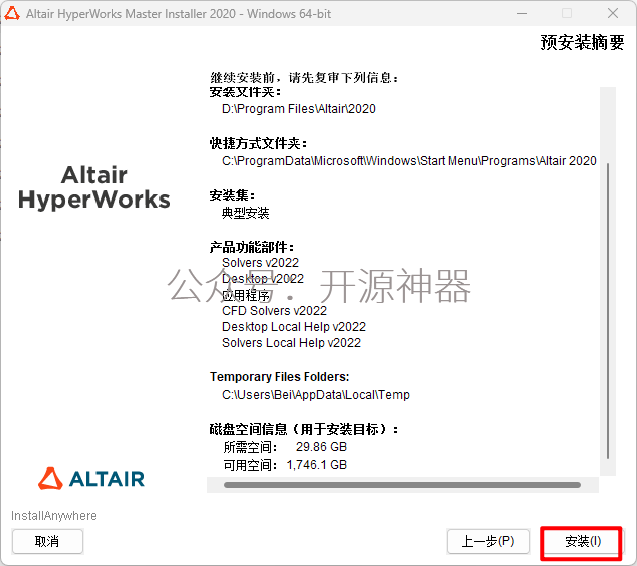Select Solvers Local Help v2022 line
Image resolution: width=637 pixels, height=566 pixels.
click(x=291, y=343)
